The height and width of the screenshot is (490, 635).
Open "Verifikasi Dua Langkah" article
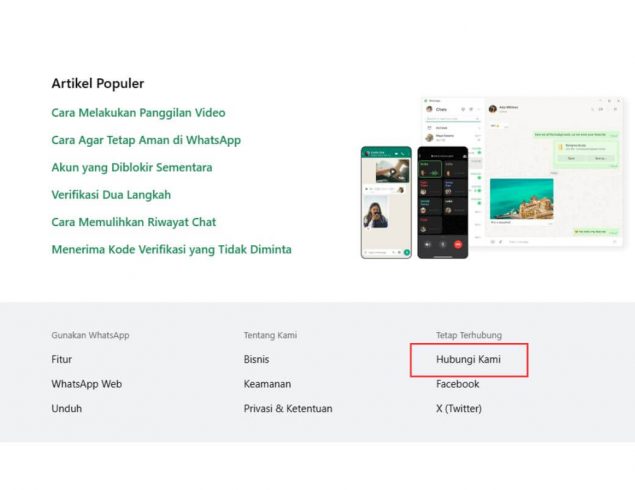coord(111,195)
